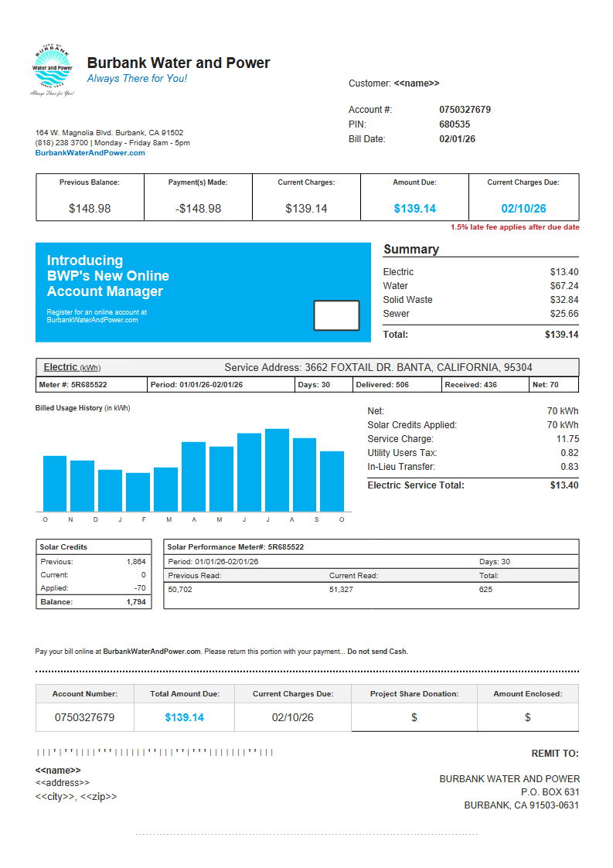
Task: Select the summary Total $139.14 row
Action: tap(481, 335)
